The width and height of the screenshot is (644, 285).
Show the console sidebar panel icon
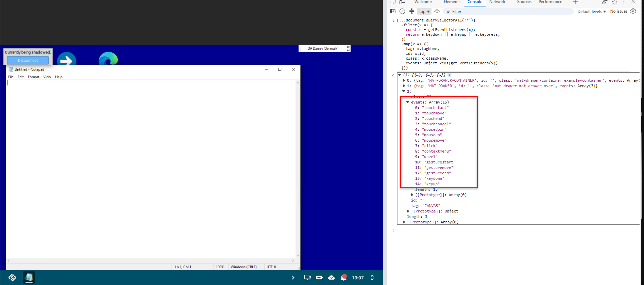tap(393, 11)
